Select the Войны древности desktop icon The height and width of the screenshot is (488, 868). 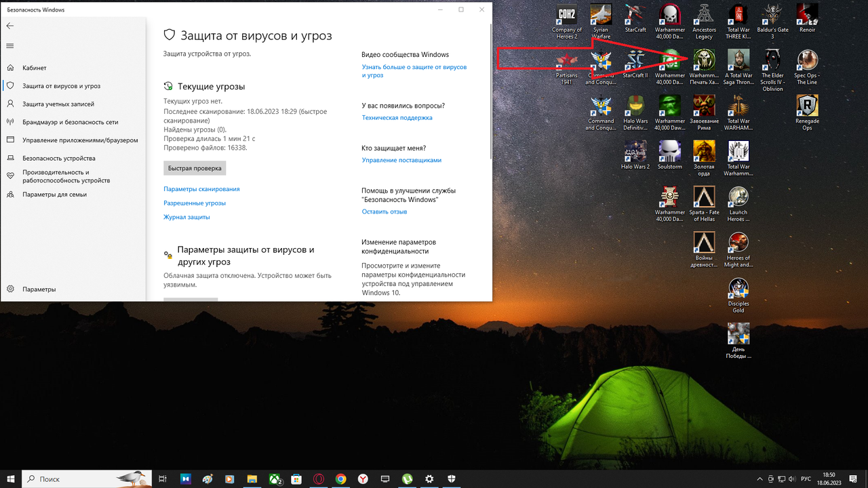coord(704,249)
